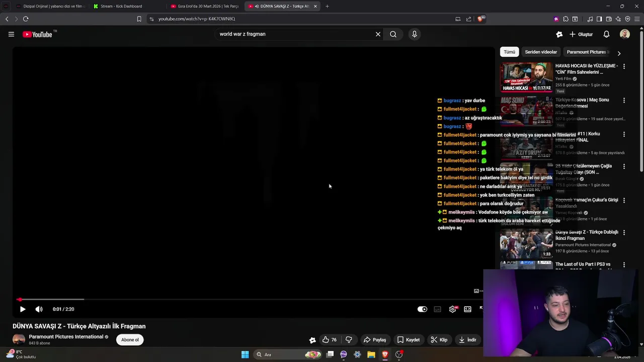Screen dimensions: 644x362
Task: Open Dünya Savaşı Z İkinci Fragman thumbnail
Action: pyautogui.click(x=526, y=243)
